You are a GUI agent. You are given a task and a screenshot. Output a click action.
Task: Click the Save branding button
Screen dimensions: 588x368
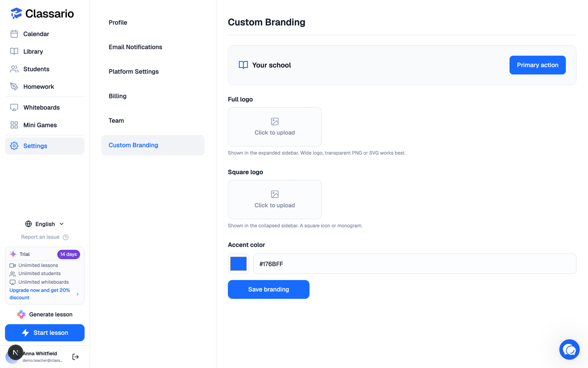pyautogui.click(x=269, y=289)
